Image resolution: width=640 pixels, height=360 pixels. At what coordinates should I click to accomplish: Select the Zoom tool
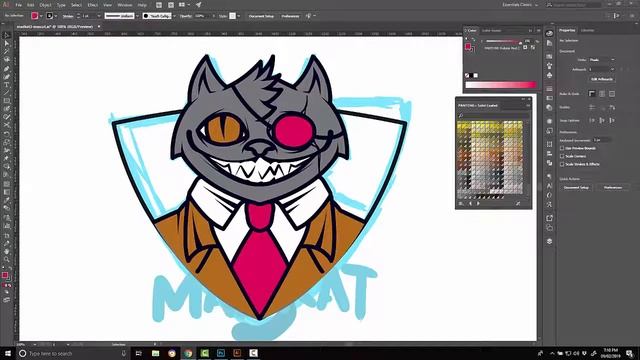7,259
